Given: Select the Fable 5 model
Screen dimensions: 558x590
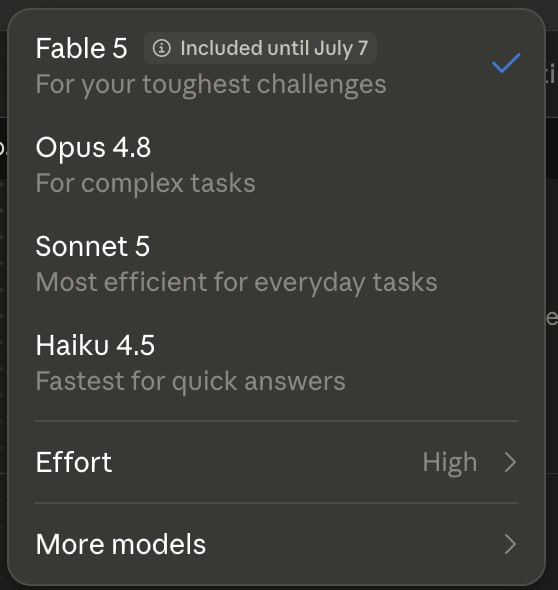Looking at the screenshot, I should coord(277,66).
